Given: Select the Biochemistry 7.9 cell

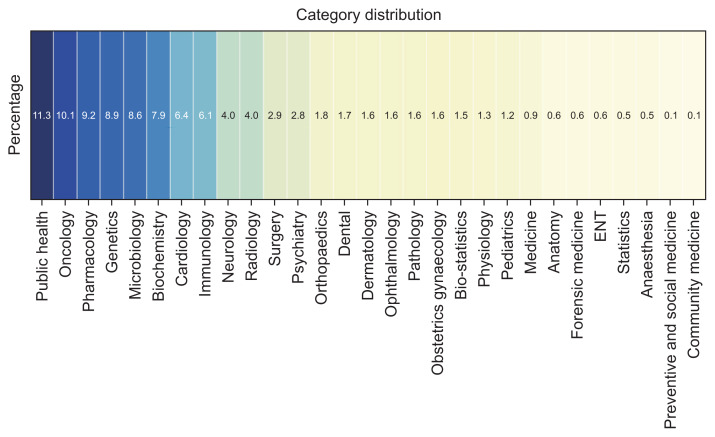Looking at the screenshot, I should pos(158,116).
